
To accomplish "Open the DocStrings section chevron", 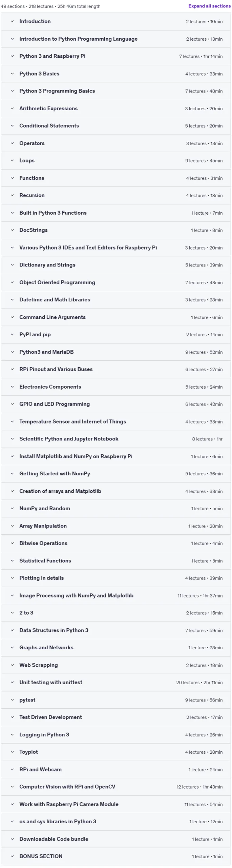I will pyautogui.click(x=12, y=230).
